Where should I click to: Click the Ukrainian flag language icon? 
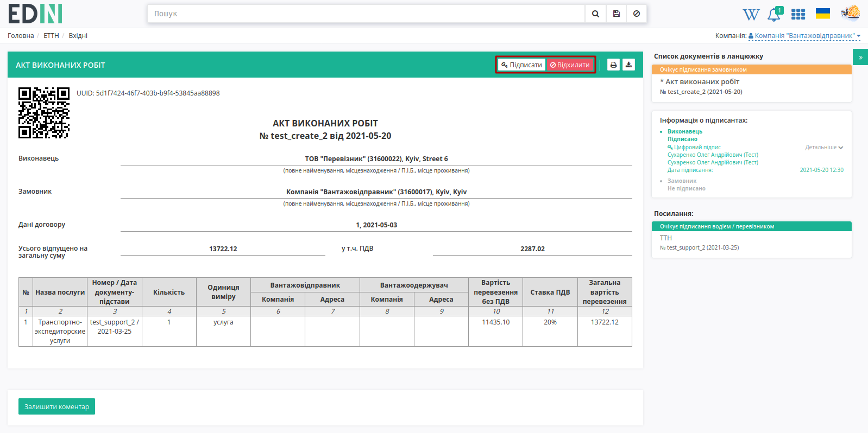tap(823, 14)
